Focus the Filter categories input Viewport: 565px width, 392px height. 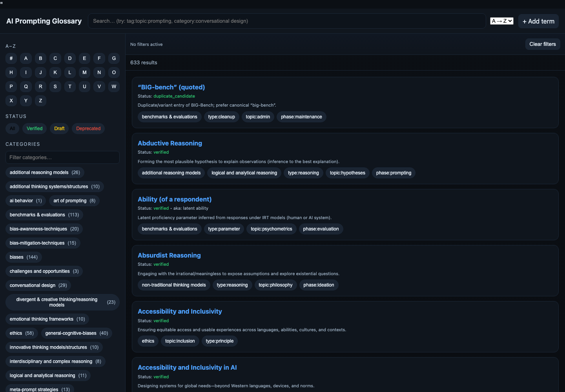(62, 158)
